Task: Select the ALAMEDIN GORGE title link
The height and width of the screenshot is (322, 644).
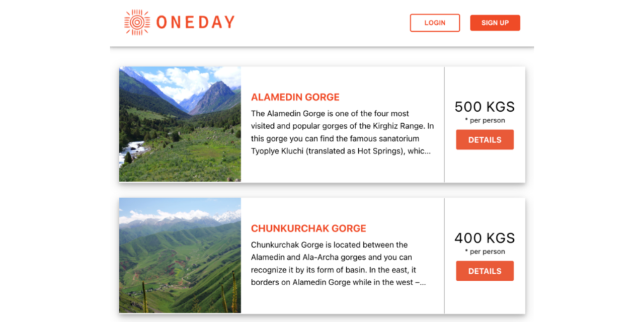Action: [x=295, y=97]
